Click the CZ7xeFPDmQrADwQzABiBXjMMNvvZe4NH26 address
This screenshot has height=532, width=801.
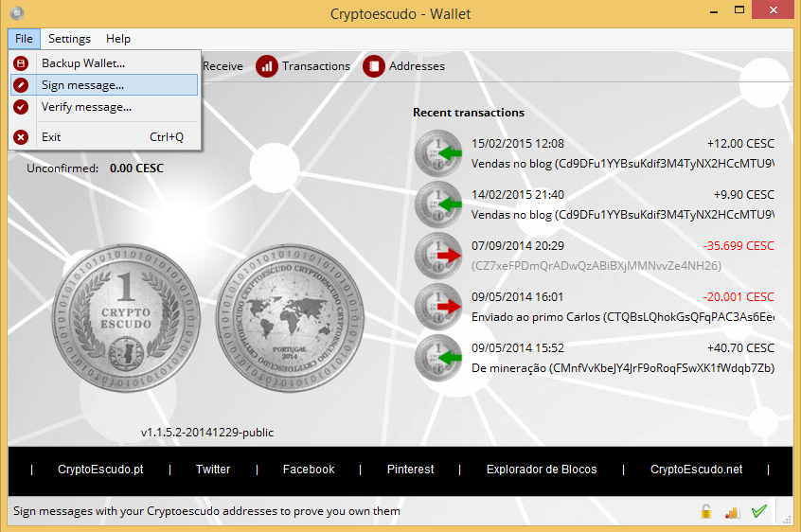click(596, 266)
